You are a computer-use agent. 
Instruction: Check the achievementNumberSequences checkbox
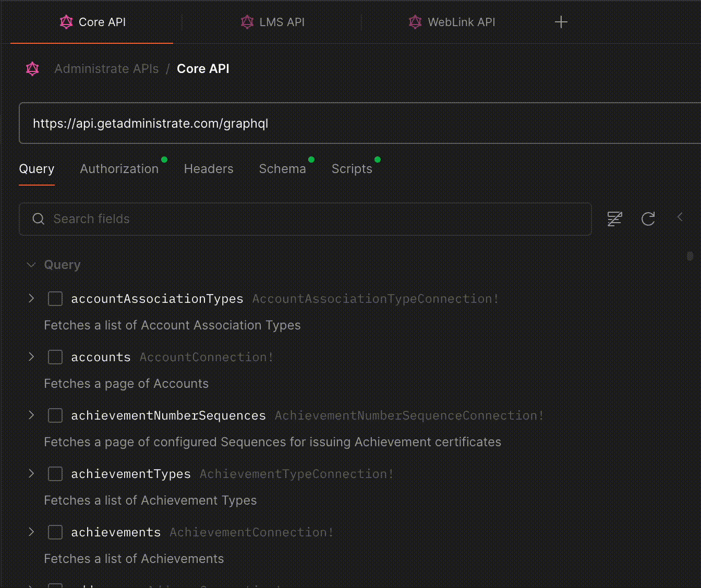click(x=55, y=415)
